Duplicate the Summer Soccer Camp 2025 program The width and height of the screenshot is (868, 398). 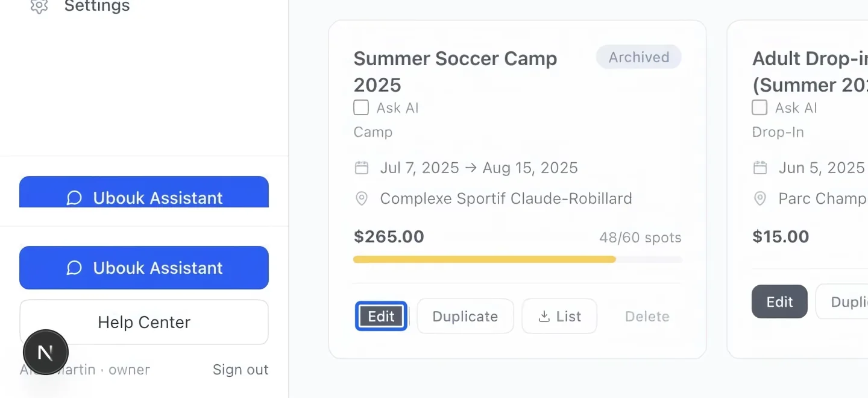pos(465,316)
